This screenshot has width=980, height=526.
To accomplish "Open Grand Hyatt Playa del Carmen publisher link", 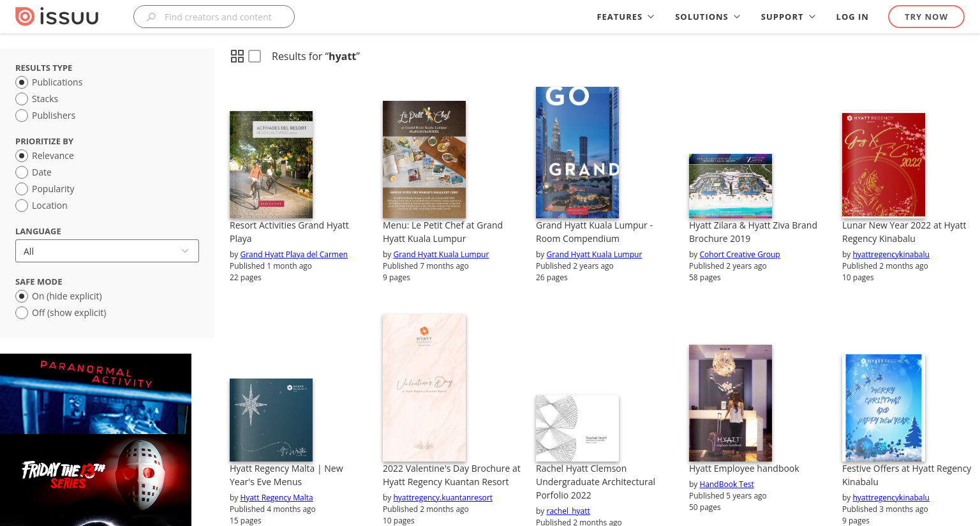I will 293,254.
